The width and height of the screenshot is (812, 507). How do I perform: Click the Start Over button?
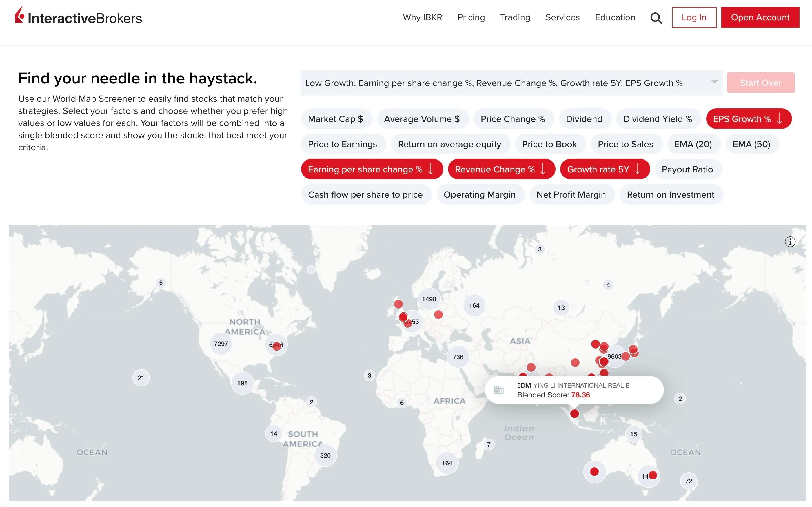(x=760, y=83)
